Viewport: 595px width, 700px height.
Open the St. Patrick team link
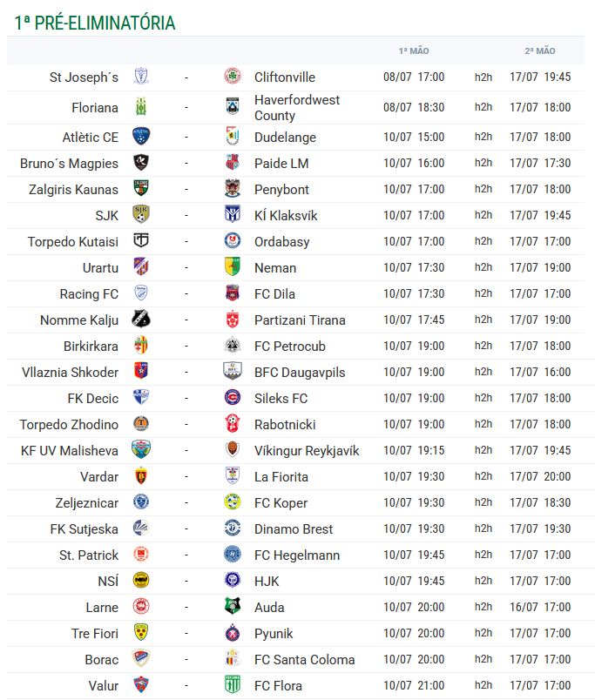coord(89,555)
